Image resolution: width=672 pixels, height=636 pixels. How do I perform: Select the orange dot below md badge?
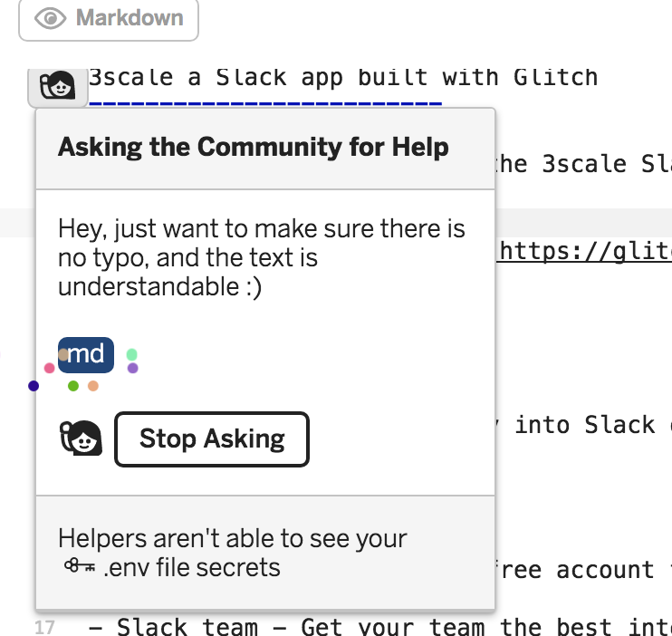click(93, 386)
